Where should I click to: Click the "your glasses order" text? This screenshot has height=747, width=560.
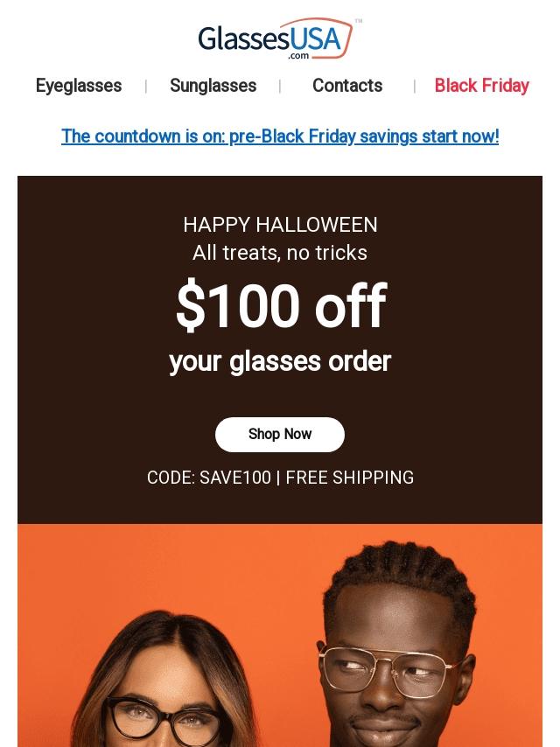280,361
